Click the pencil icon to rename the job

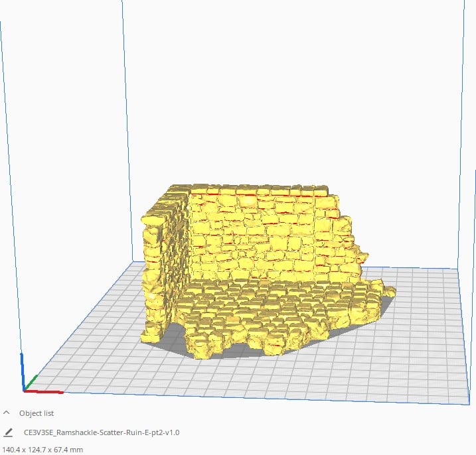pos(8,432)
